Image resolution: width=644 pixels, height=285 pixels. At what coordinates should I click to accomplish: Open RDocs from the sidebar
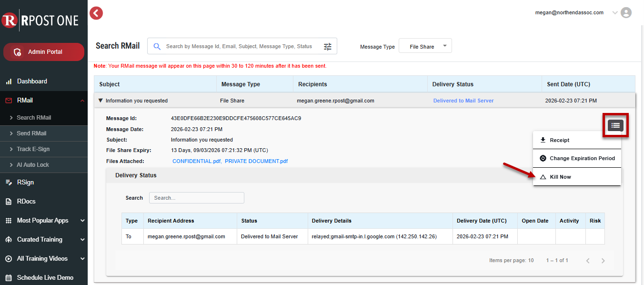[x=26, y=202]
